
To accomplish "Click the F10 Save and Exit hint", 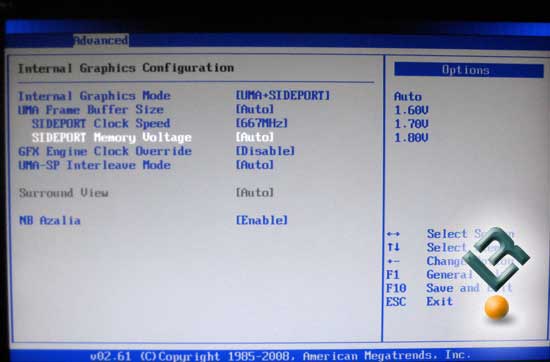I will (x=449, y=288).
